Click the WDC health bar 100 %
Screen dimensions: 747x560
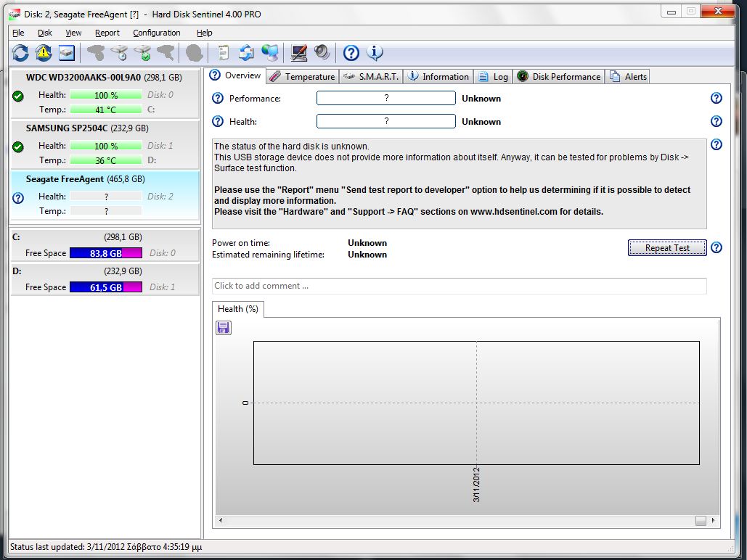106,95
